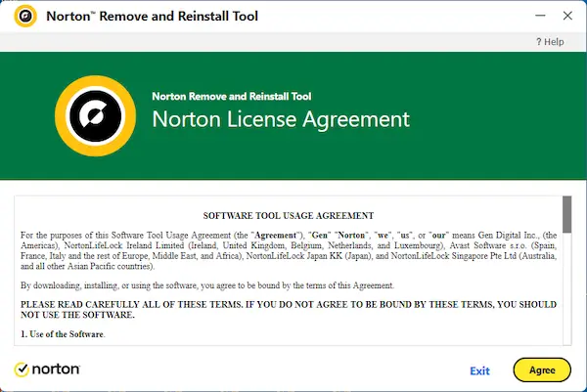Click the norton checkmark logo at bottom
This screenshot has width=587, height=392.
pyautogui.click(x=47, y=370)
